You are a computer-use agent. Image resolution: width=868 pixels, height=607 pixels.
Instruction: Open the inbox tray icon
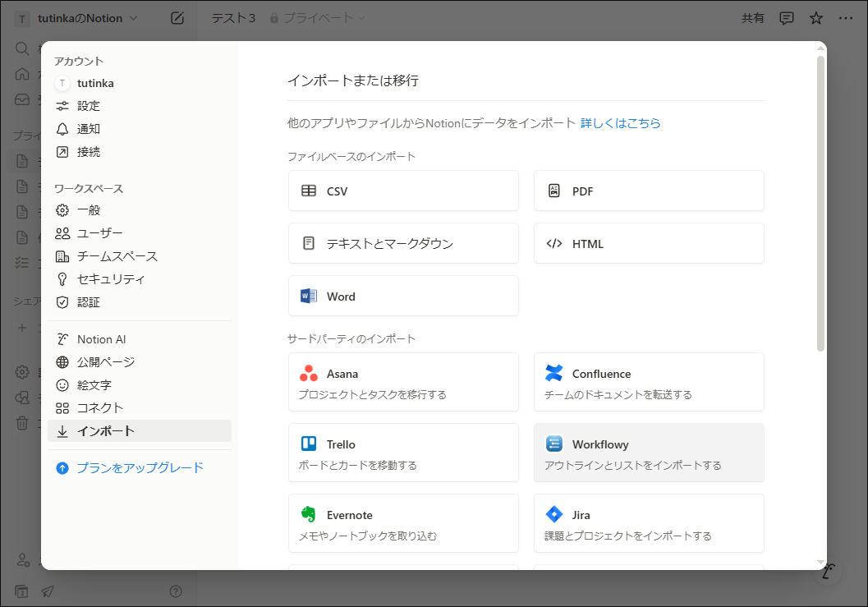point(22,99)
